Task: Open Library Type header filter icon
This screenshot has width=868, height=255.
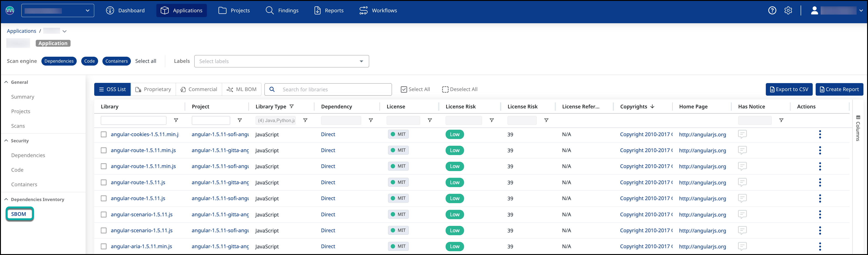Action: pyautogui.click(x=292, y=106)
